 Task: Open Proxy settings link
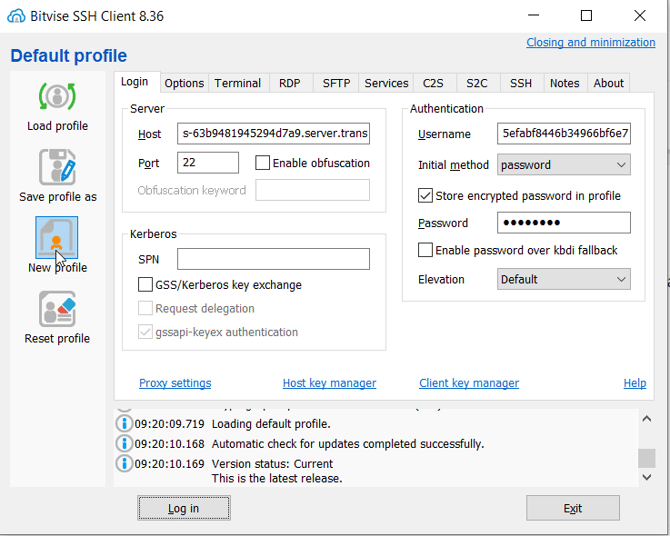coord(175,383)
